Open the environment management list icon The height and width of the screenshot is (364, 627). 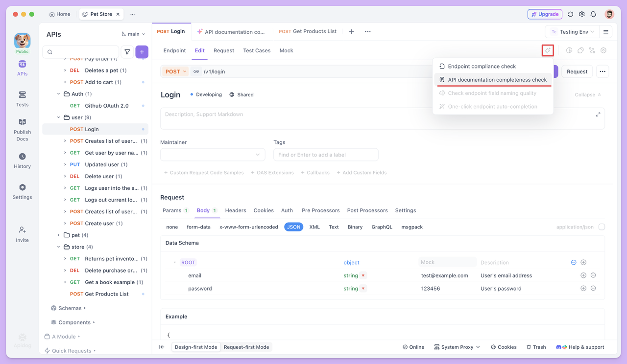[x=605, y=31]
